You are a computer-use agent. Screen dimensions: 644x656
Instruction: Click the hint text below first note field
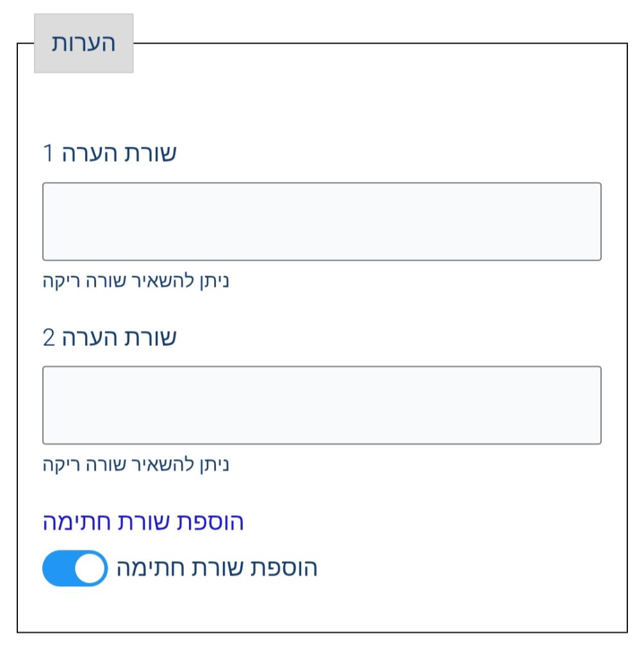[136, 281]
